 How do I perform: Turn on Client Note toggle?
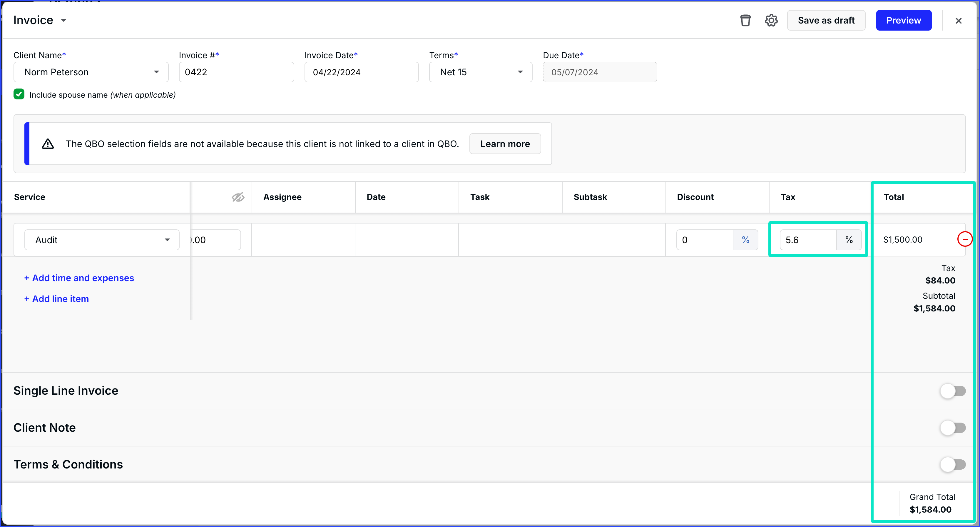[953, 428]
